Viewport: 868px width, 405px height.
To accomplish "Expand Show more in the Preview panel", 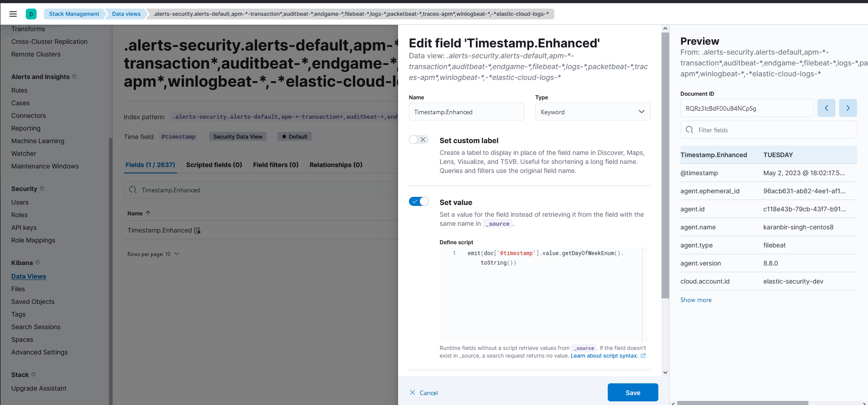I will click(696, 300).
